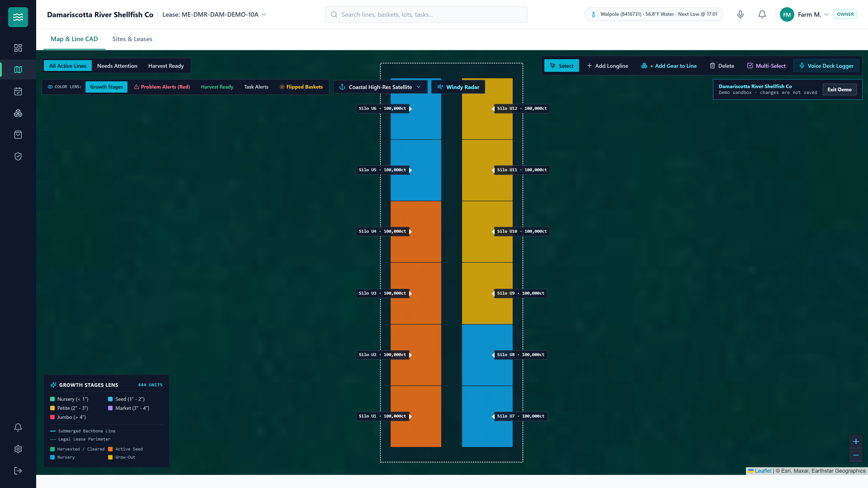This screenshot has height=488, width=868.
Task: Select Silo U12 label on map
Action: point(522,108)
